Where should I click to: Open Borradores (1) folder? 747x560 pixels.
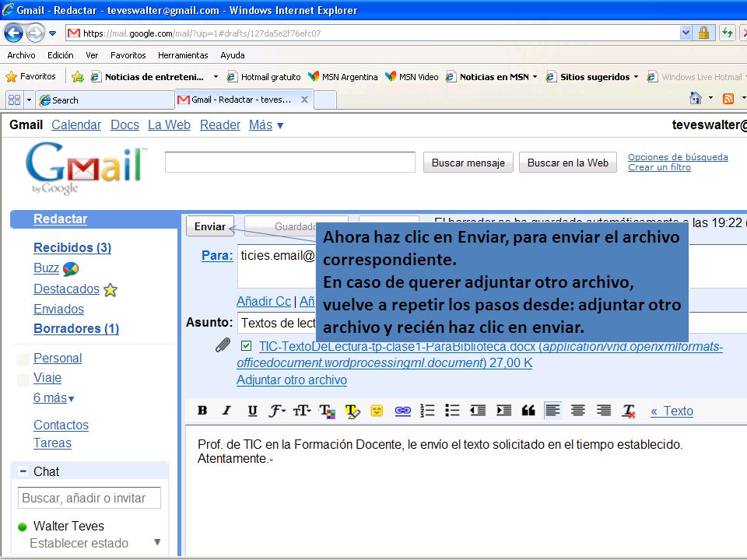pos(76,328)
